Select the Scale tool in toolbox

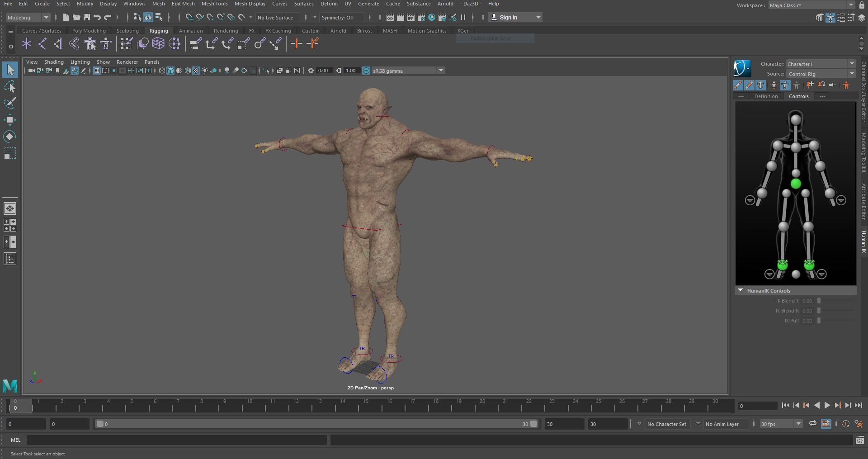pyautogui.click(x=10, y=153)
